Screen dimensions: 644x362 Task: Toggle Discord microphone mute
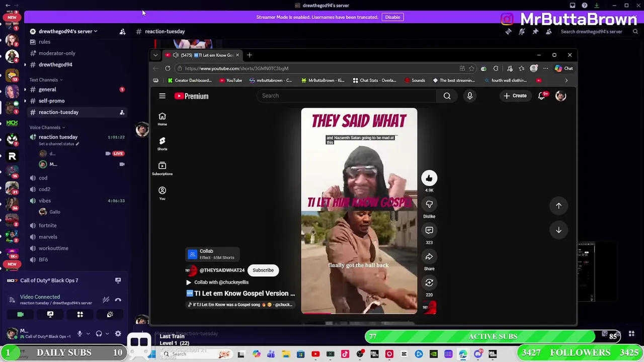79,333
